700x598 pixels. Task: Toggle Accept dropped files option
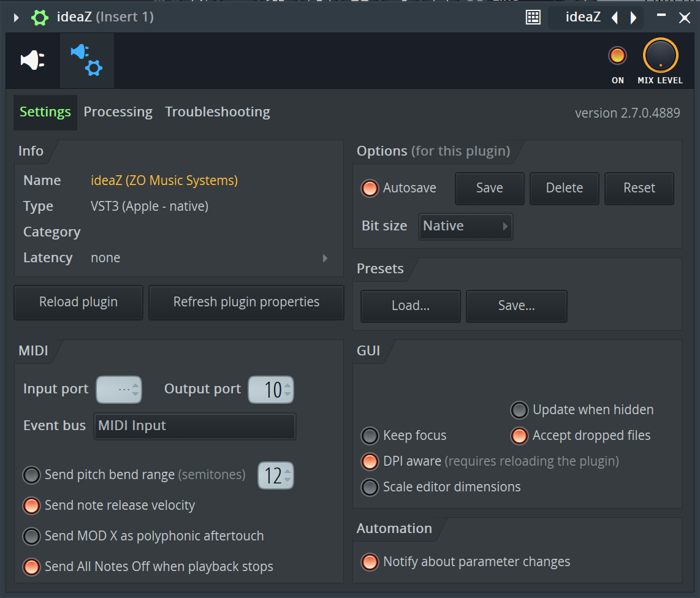[519, 436]
